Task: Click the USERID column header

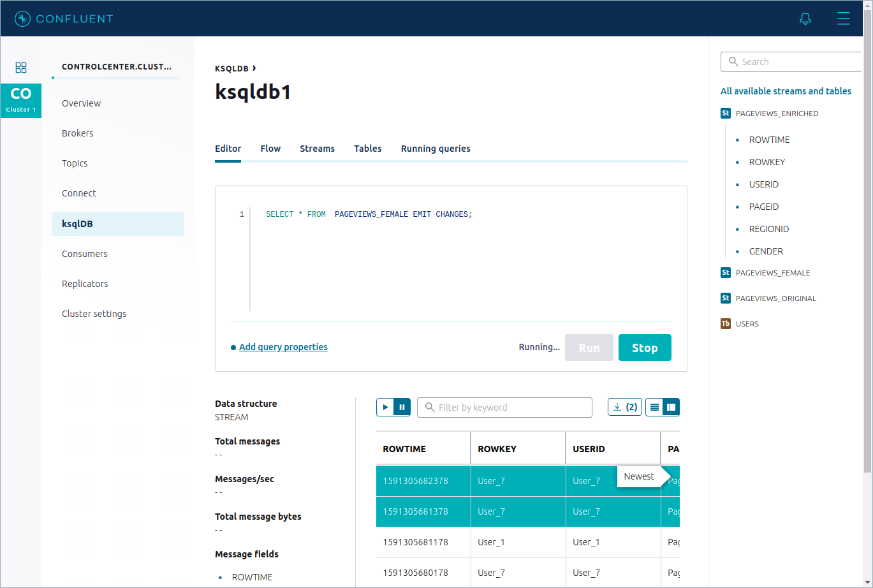Action: [x=613, y=449]
